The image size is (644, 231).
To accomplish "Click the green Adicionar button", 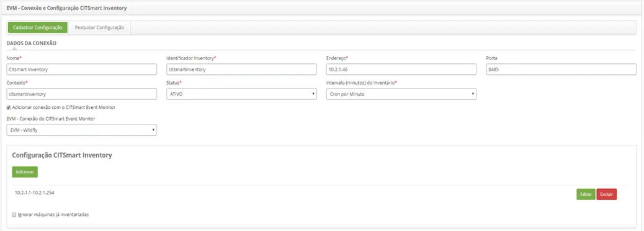I will click(x=25, y=172).
